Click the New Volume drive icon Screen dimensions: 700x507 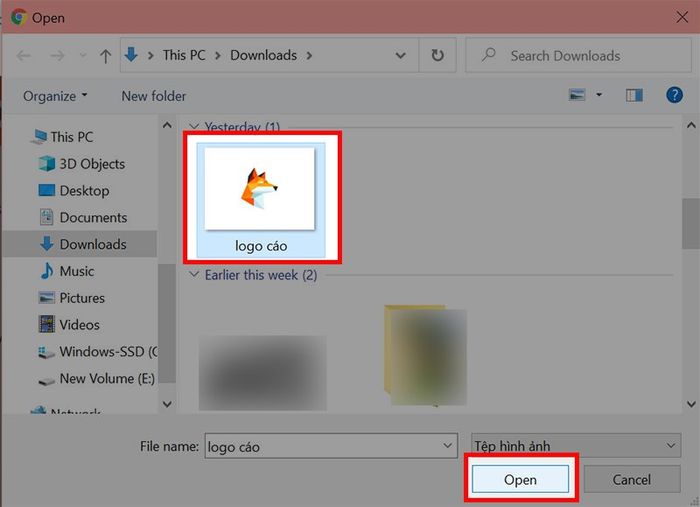(x=47, y=381)
